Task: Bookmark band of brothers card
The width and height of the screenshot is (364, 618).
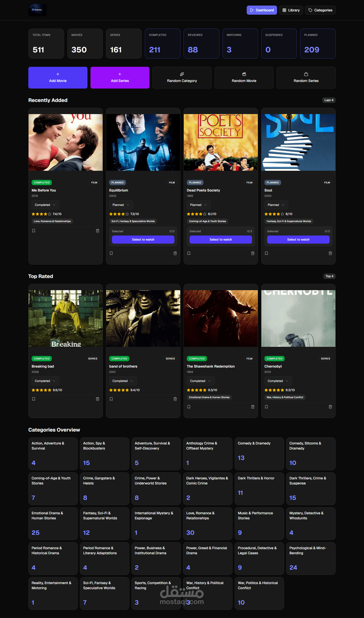Action: 111,399
